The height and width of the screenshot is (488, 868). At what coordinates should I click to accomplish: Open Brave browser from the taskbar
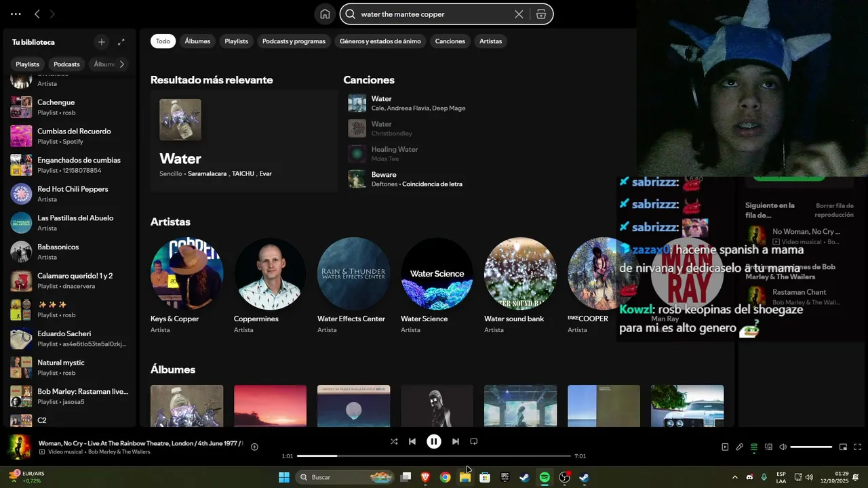[426, 477]
